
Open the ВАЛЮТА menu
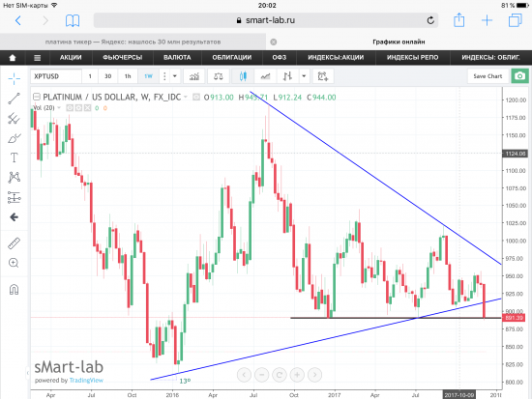177,58
